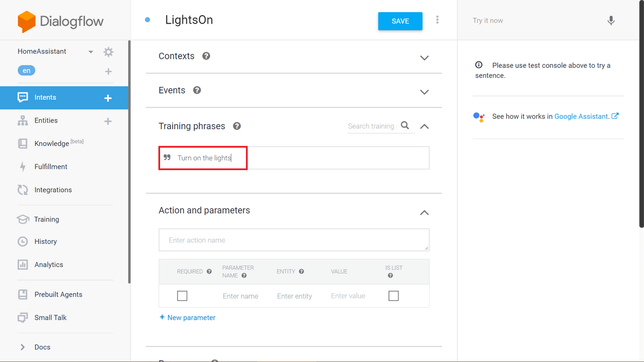Click the Search training input

pos(371,126)
